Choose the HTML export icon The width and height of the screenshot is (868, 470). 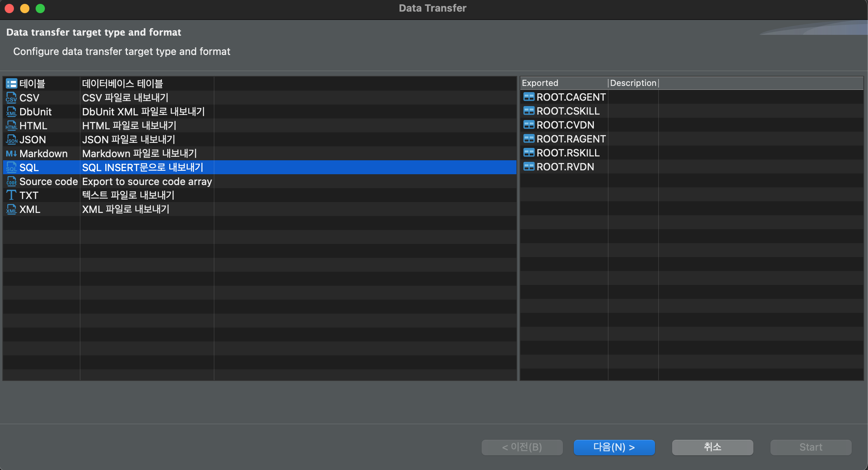(x=11, y=125)
